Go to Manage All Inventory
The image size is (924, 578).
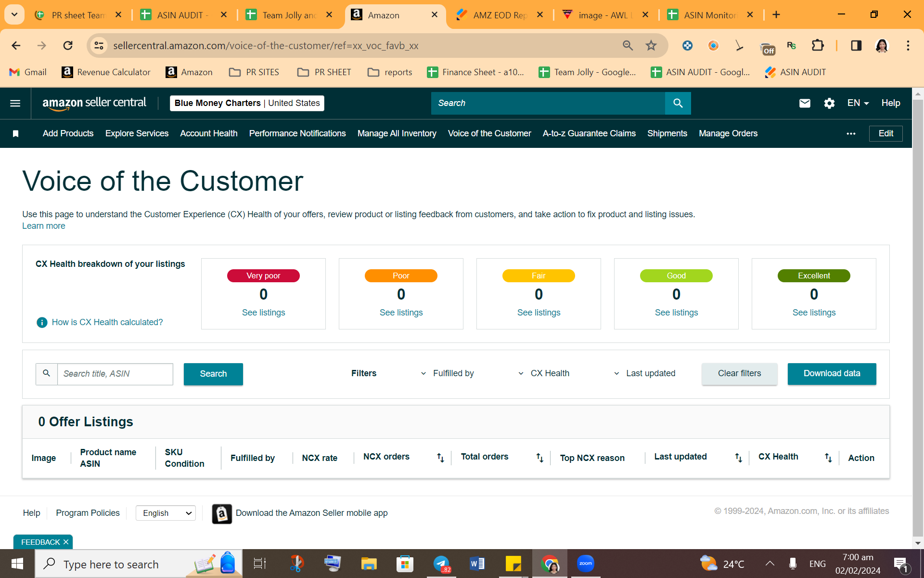point(397,133)
